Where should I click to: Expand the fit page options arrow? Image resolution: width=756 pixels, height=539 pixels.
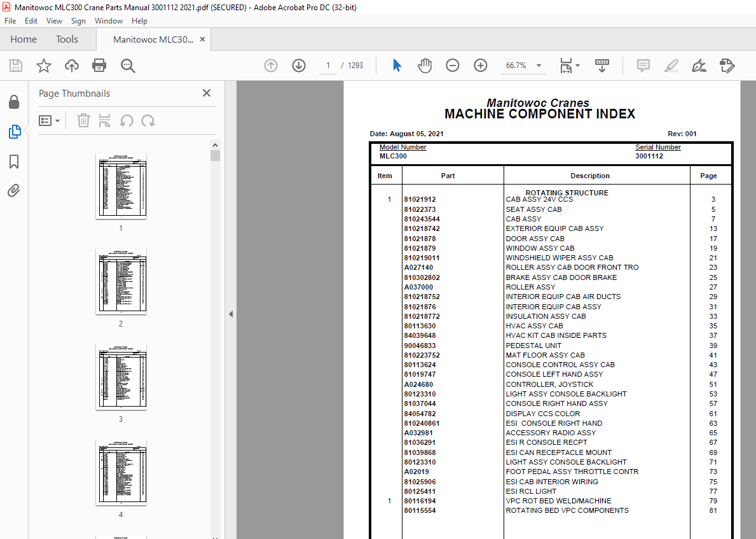coord(577,66)
